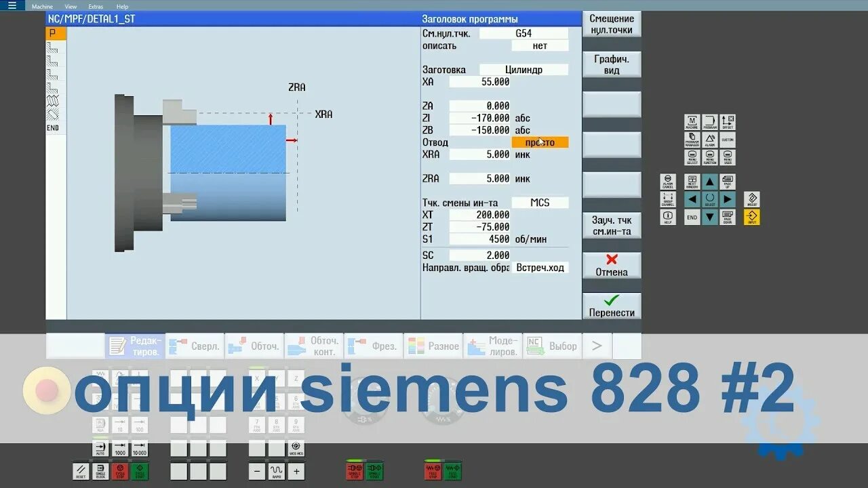Open the Заготовка Цилиндр selector
Image resolution: width=868 pixels, height=488 pixels.
coord(524,69)
